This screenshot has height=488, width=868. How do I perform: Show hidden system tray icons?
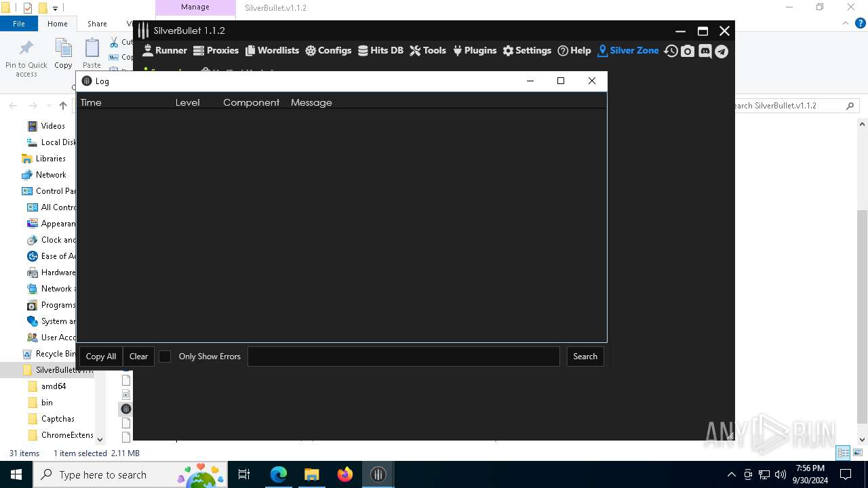pyautogui.click(x=731, y=474)
